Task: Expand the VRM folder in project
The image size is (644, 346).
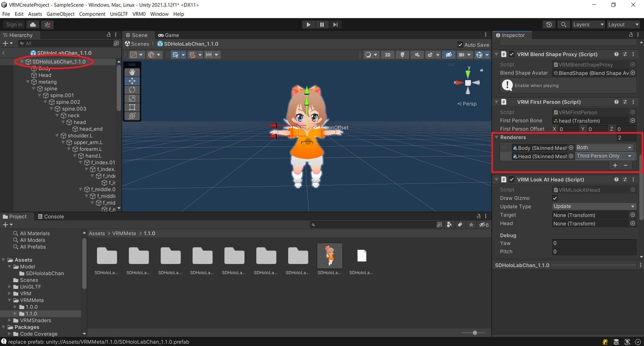Action: click(10, 294)
